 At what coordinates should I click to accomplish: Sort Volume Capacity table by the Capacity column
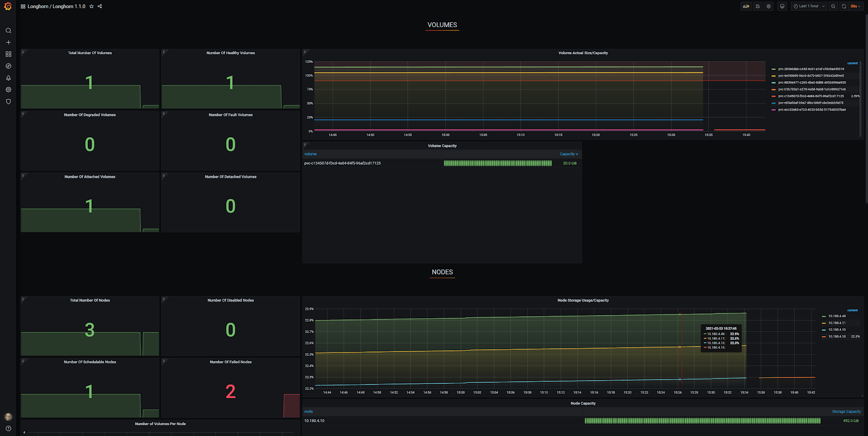pyautogui.click(x=569, y=154)
